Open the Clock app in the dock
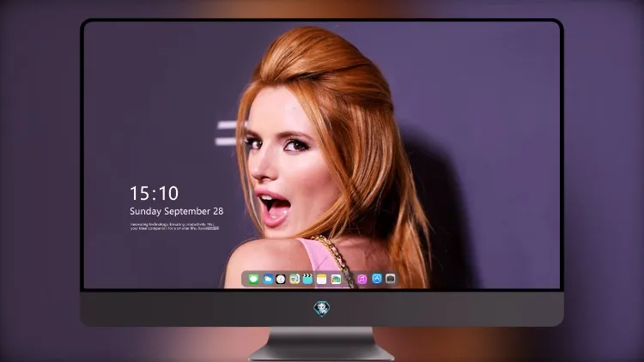 281,279
